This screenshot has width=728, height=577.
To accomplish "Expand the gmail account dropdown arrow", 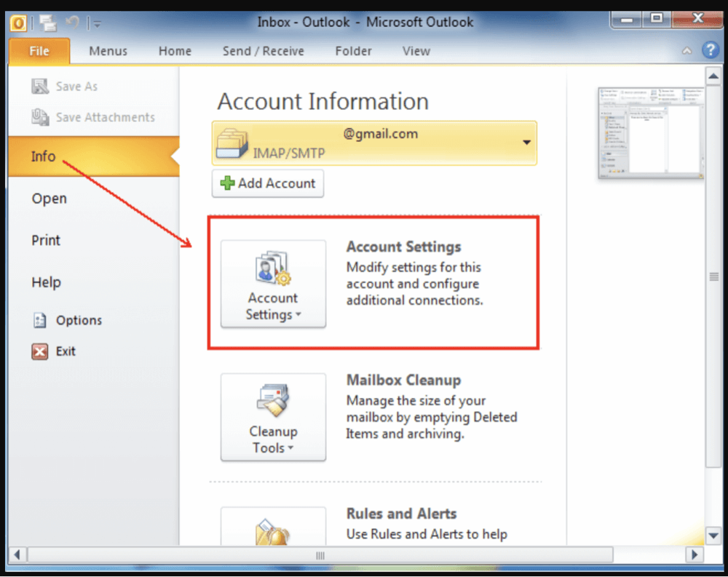I will click(526, 143).
